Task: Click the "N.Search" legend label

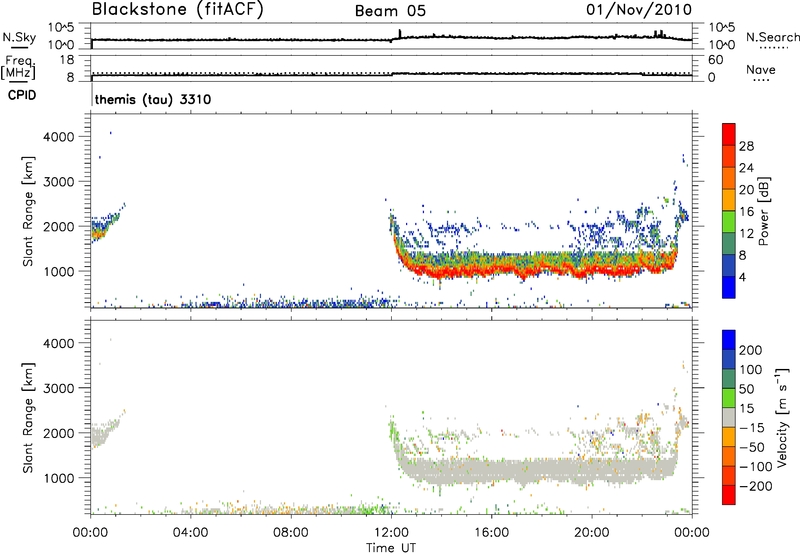Action: 772,37
